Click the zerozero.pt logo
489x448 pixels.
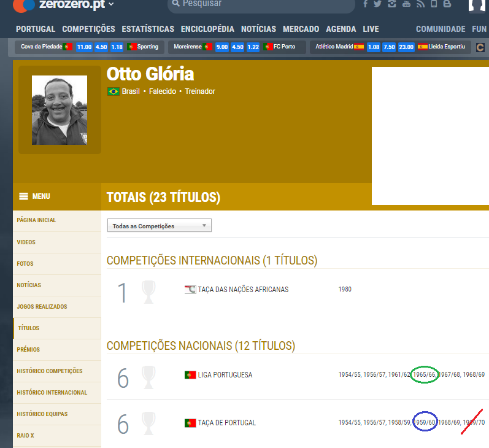(59, 5)
